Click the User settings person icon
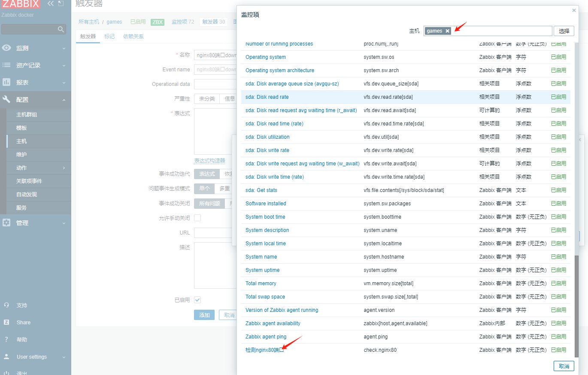Image resolution: width=588 pixels, height=375 pixels. pyautogui.click(x=6, y=357)
